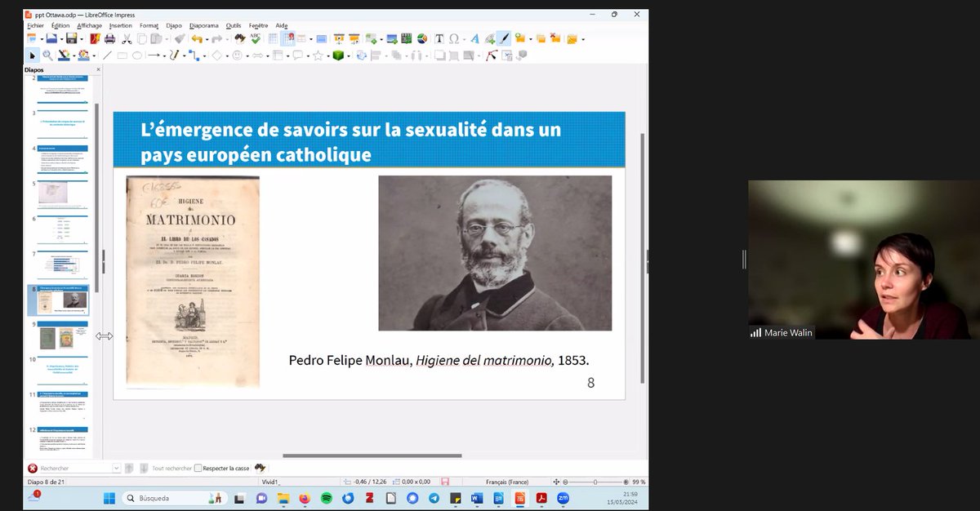Expand the New slide dropdown arrow
This screenshot has height=511, width=980.
531,39
